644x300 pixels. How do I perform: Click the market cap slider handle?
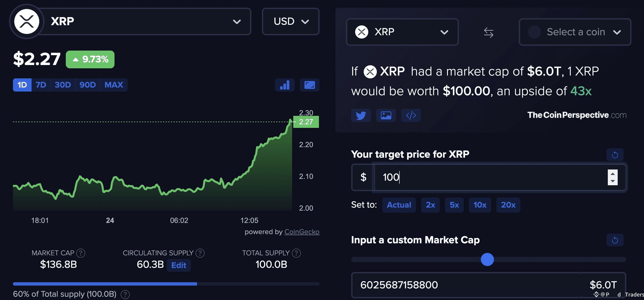[x=487, y=259]
